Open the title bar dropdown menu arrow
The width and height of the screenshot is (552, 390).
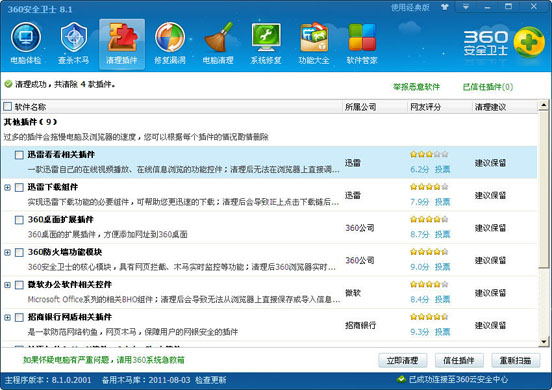coord(465,7)
